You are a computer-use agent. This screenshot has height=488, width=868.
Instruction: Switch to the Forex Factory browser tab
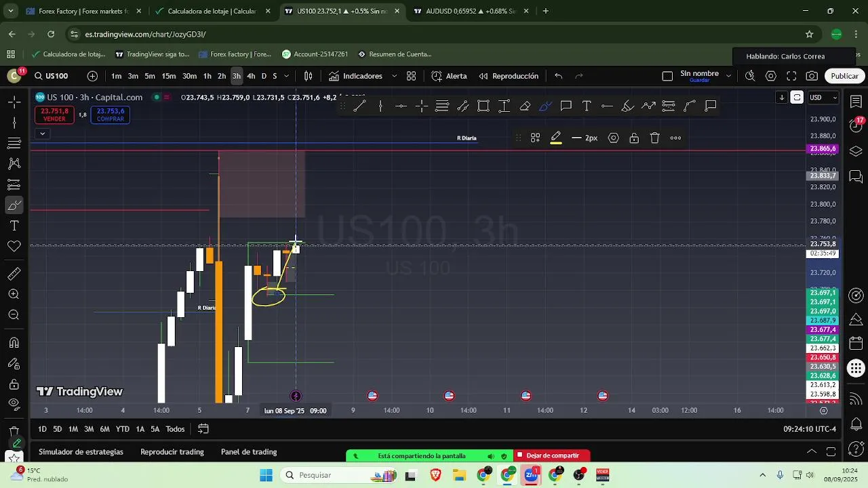(x=83, y=11)
